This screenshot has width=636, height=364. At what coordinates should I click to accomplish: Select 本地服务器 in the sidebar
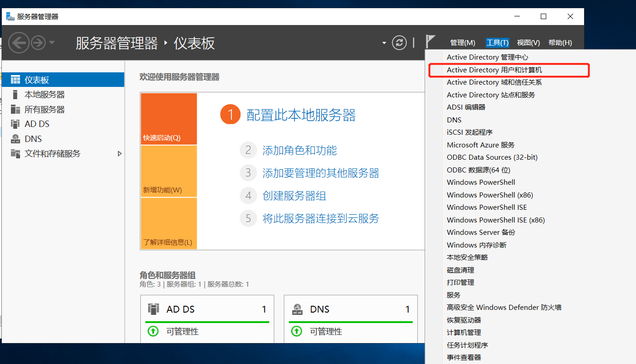63,95
